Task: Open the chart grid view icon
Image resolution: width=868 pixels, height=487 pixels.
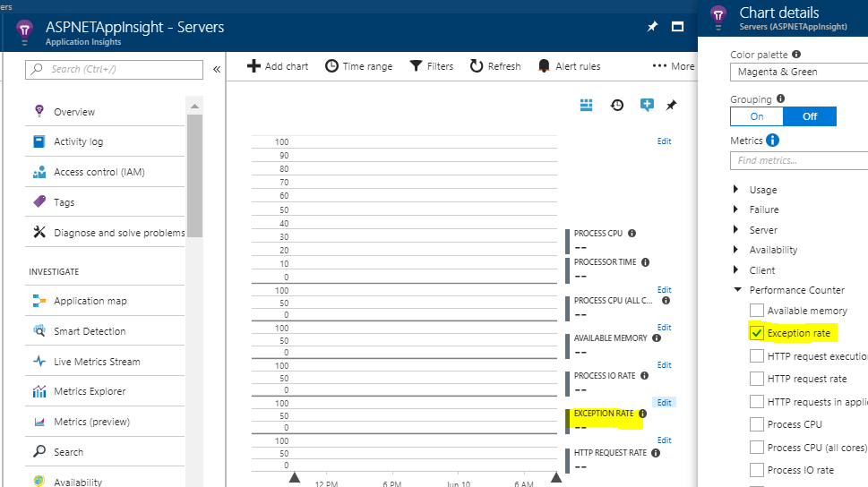Action: point(586,105)
